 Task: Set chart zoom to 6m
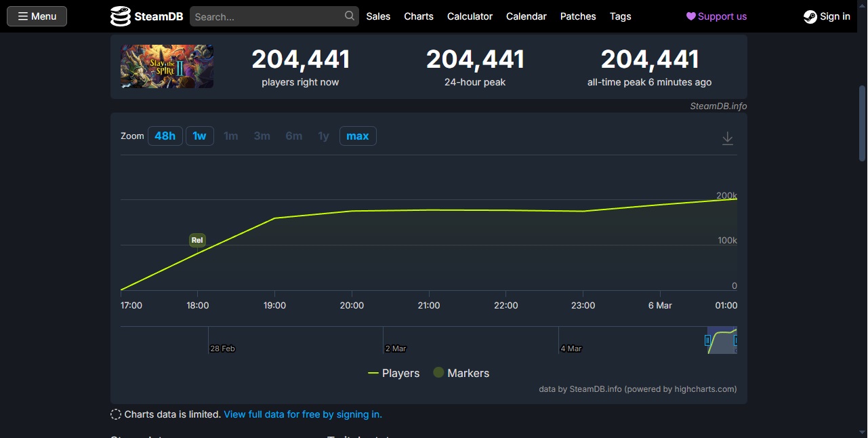294,136
